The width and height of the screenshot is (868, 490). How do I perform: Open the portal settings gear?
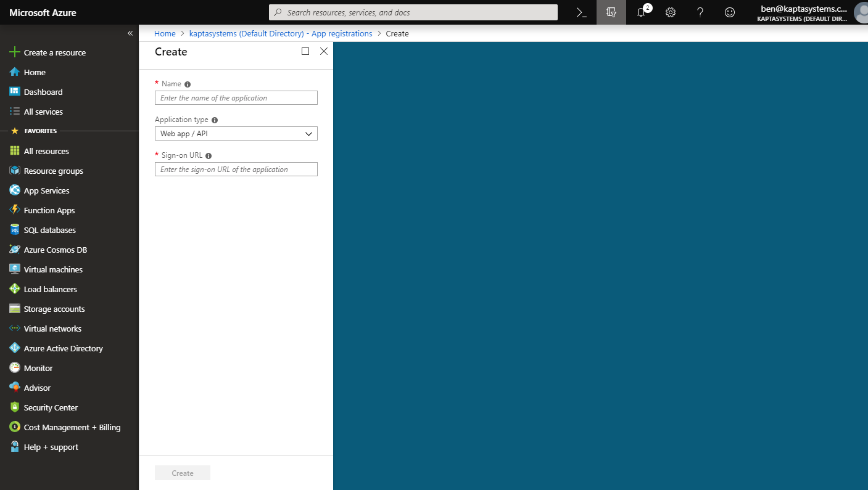(671, 12)
